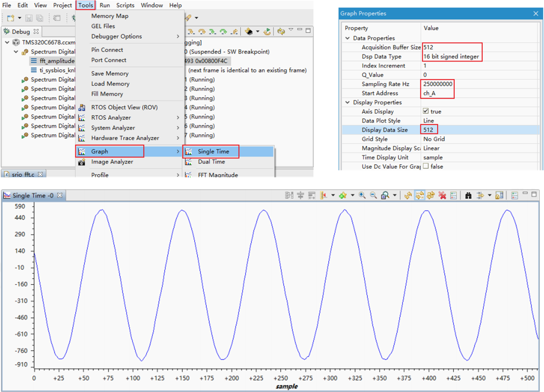
Task: Choose Dual Time in the Graph submenu
Action: pos(211,162)
